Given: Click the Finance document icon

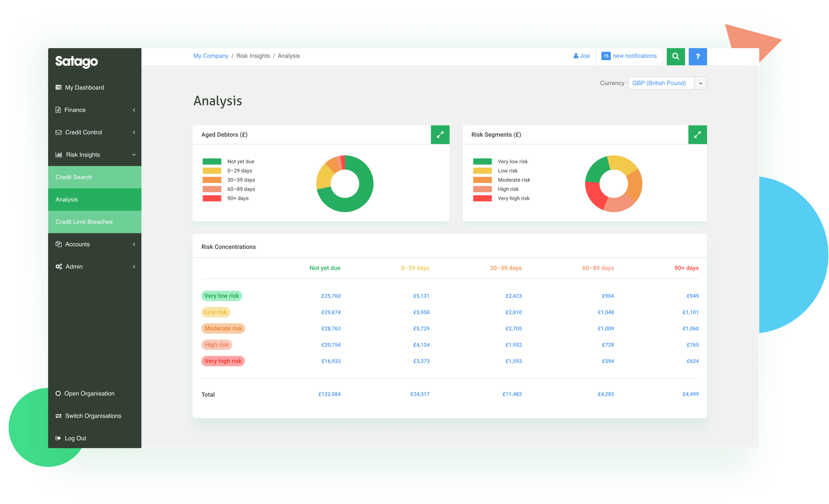Looking at the screenshot, I should point(58,110).
